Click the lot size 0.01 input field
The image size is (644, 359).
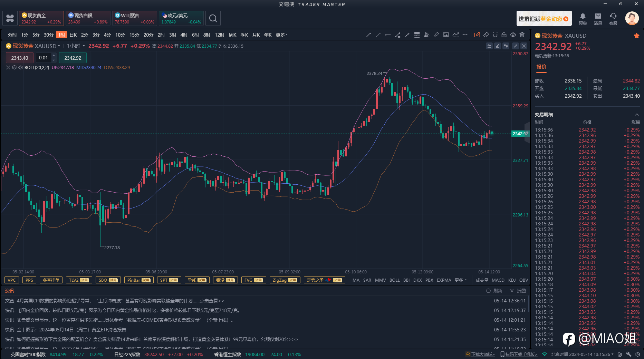44,58
